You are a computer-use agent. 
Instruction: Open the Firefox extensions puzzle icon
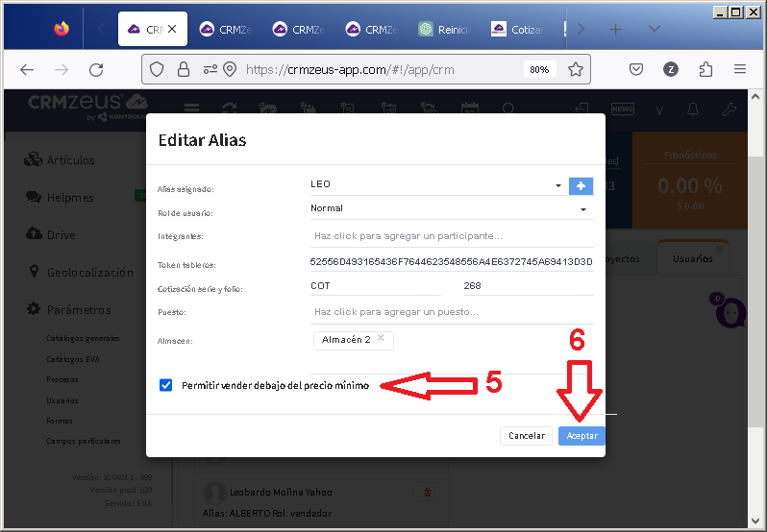(705, 69)
